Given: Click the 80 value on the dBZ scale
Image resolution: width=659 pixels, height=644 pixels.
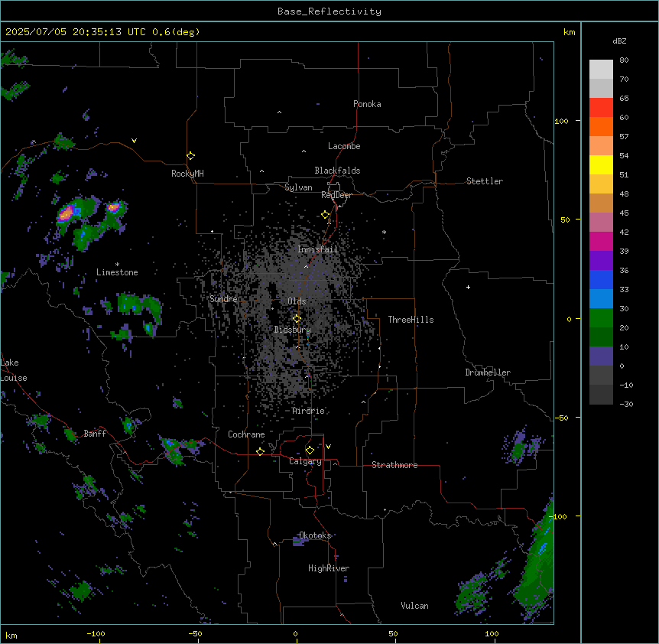Looking at the screenshot, I should [624, 60].
